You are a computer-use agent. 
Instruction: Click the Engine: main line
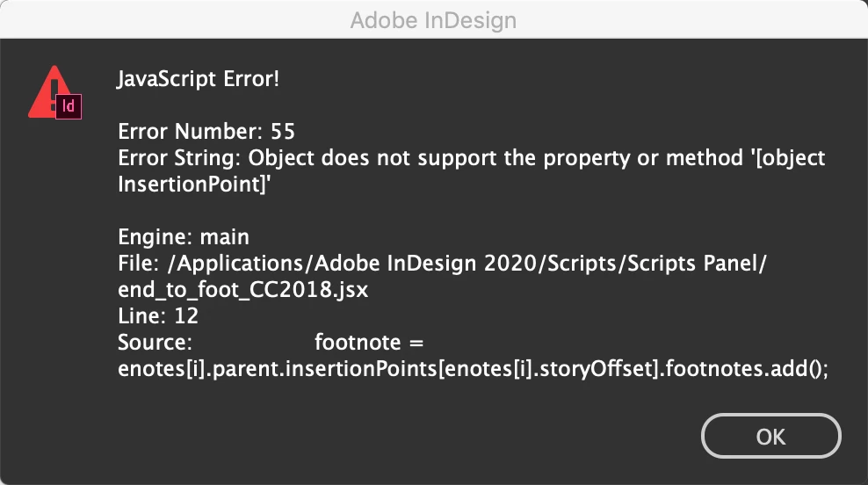184,237
